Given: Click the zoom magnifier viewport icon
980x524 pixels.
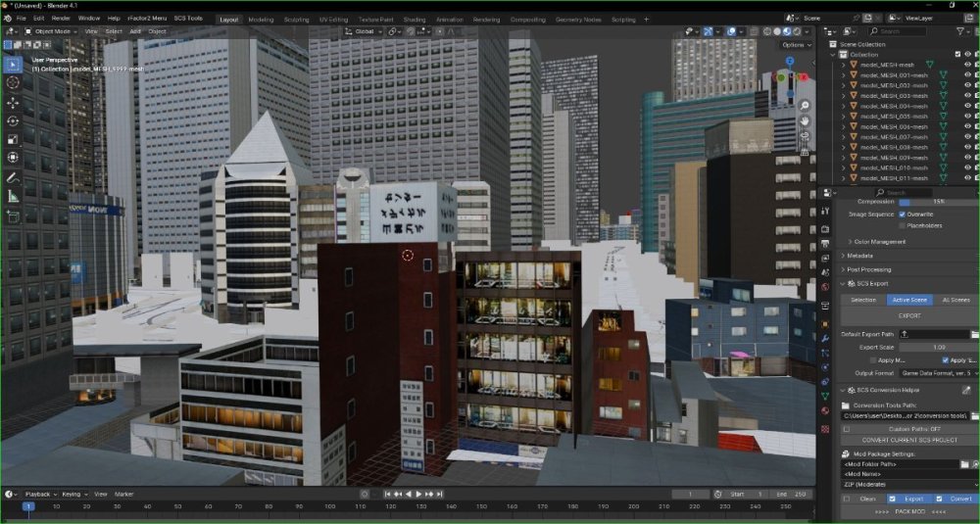Looking at the screenshot, I should tap(805, 105).
